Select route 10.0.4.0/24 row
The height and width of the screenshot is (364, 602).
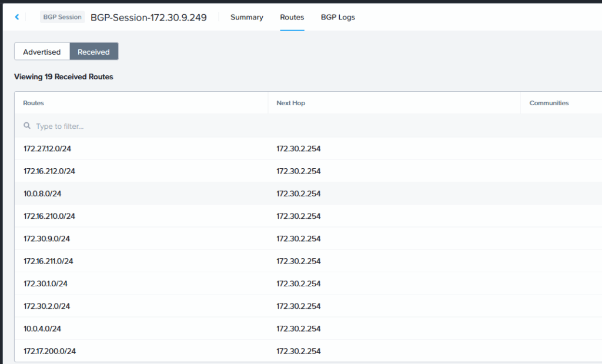42,329
